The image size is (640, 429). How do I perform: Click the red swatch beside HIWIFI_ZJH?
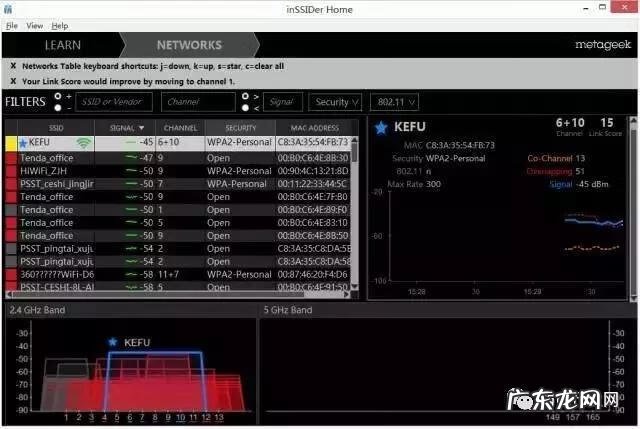[11, 171]
